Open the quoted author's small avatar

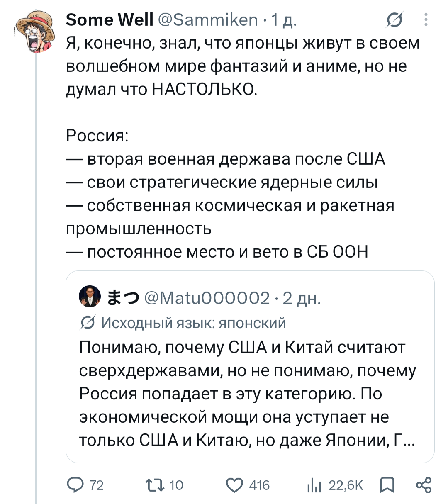90,296
